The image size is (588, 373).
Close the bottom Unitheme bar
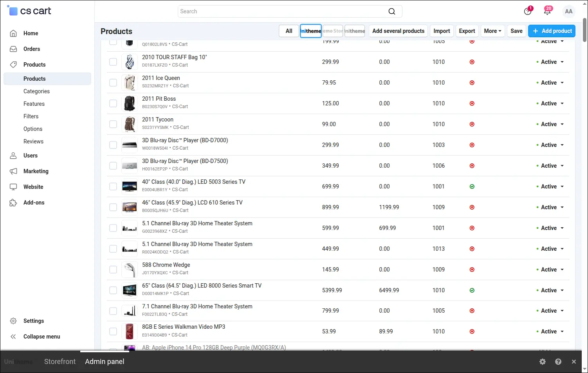pos(574,362)
